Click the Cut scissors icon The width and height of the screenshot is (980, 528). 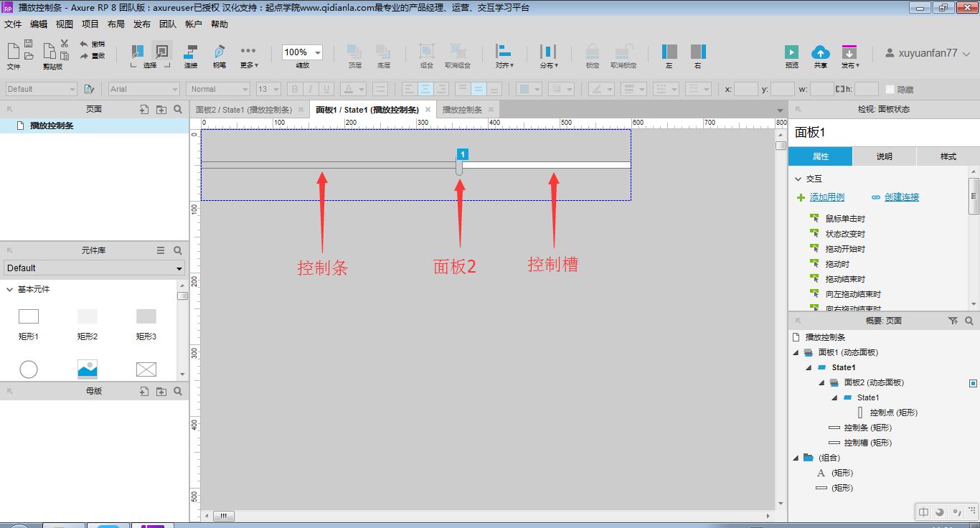click(65, 44)
